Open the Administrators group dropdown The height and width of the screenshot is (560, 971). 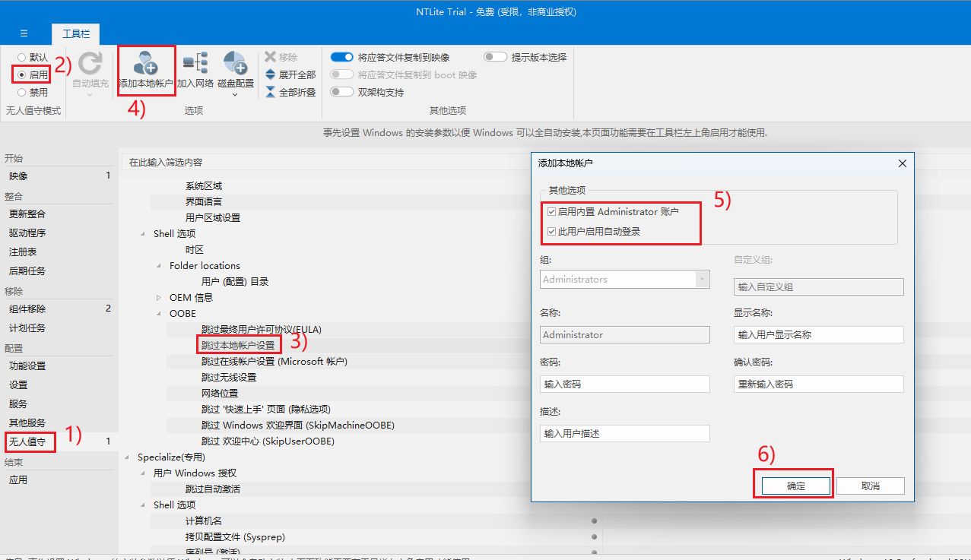(x=702, y=280)
